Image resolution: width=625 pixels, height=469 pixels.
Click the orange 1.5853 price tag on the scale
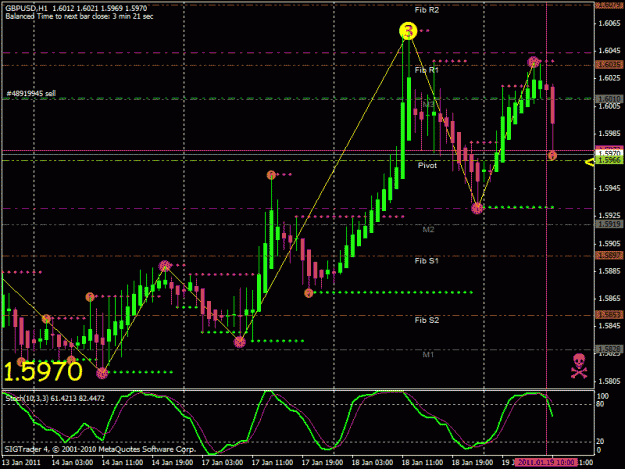click(609, 315)
